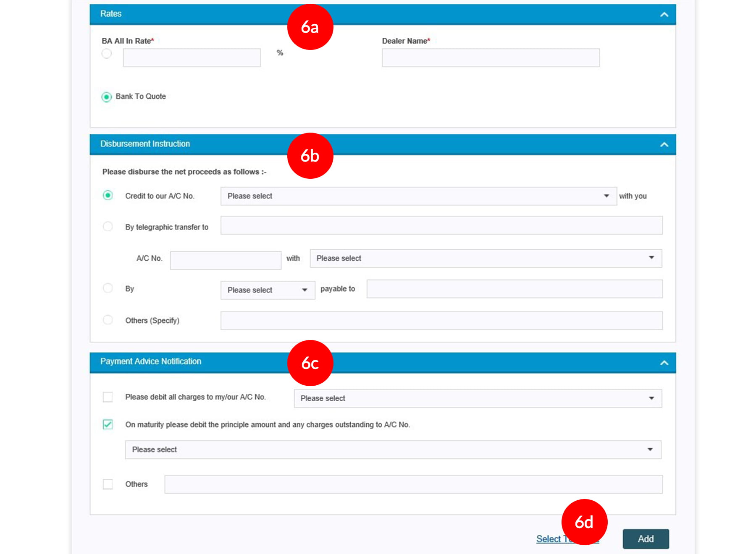This screenshot has height=554, width=756.
Task: Open the debit all charges account dropdown
Action: (478, 398)
